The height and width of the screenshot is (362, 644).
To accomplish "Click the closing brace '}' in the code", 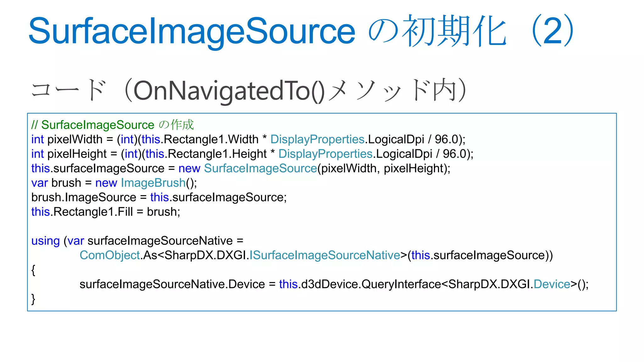I will 33,299.
